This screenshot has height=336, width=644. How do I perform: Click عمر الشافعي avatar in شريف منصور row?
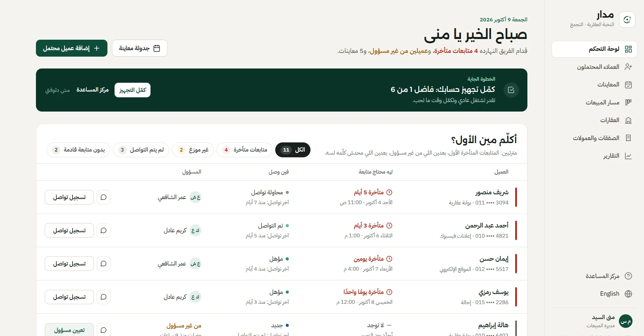click(x=195, y=197)
